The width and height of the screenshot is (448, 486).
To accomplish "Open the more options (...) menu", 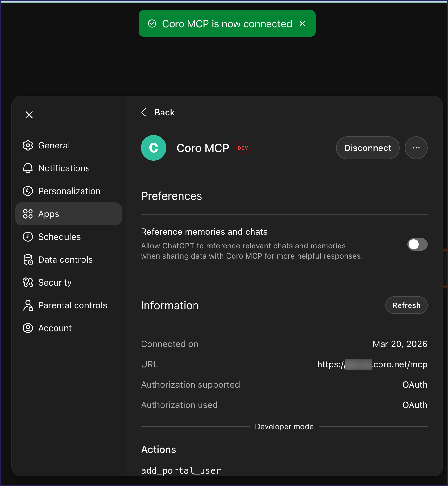I will (x=416, y=148).
